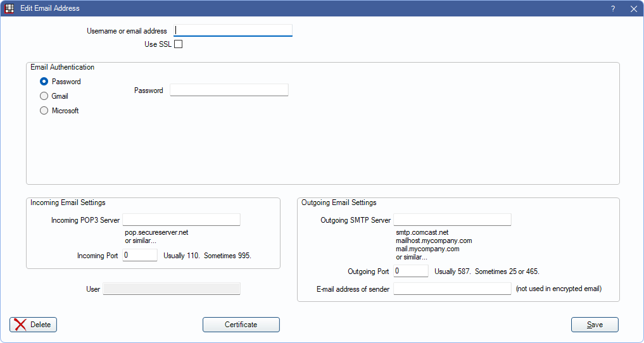Image resolution: width=644 pixels, height=343 pixels.
Task: Click the Edit Email Address title bar text
Action: coord(50,9)
